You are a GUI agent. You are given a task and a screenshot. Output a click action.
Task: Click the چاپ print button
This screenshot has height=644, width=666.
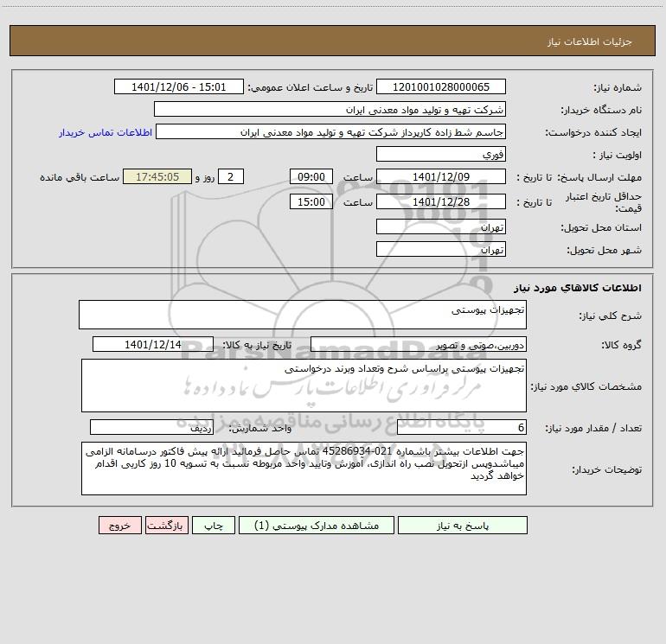pos(214,525)
